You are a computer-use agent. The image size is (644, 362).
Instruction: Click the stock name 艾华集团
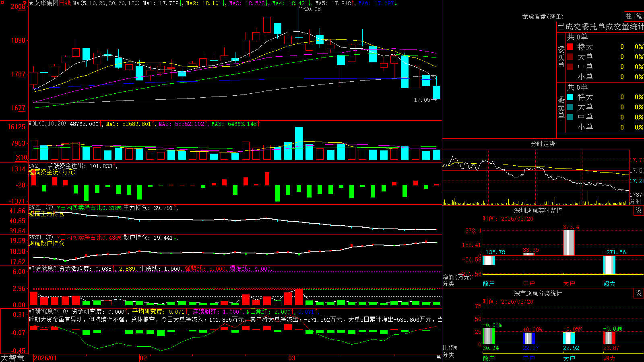(x=46, y=3)
